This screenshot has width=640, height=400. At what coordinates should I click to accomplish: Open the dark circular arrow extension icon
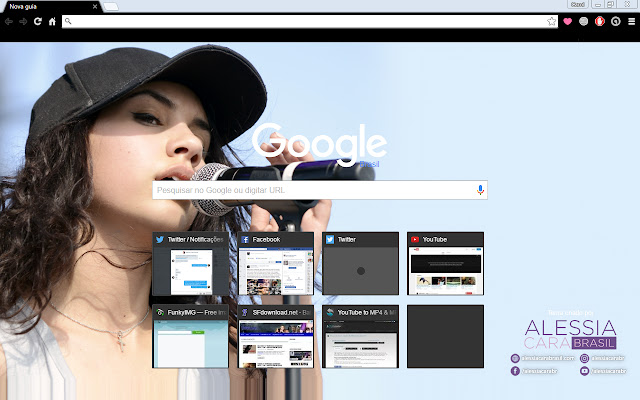coord(616,21)
